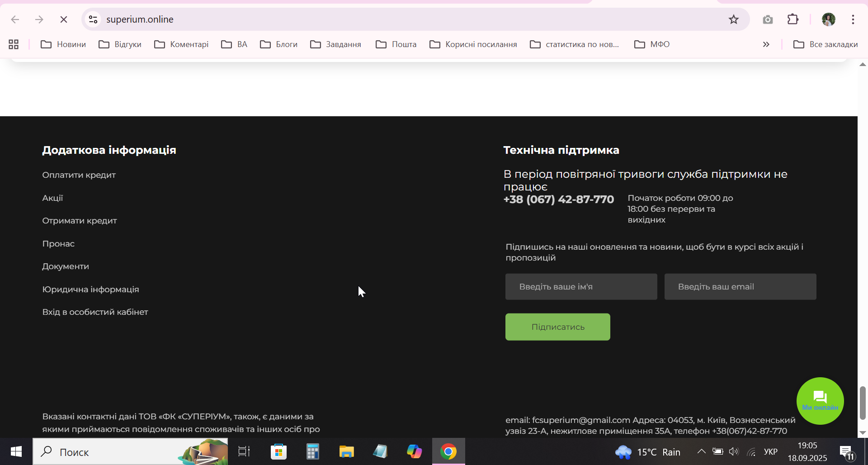Viewport: 868px width, 465px height.
Task: Click the Введіть ваш email field
Action: tap(741, 287)
